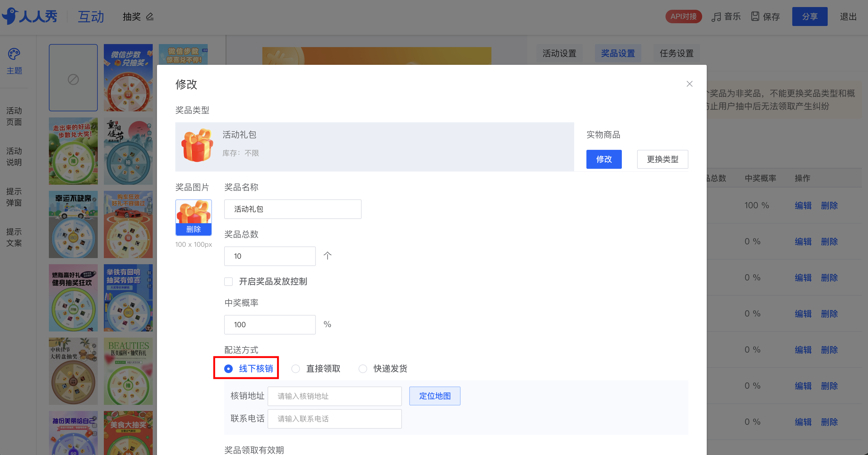
Task: Close the 修改 dialog with X icon
Action: [x=689, y=84]
